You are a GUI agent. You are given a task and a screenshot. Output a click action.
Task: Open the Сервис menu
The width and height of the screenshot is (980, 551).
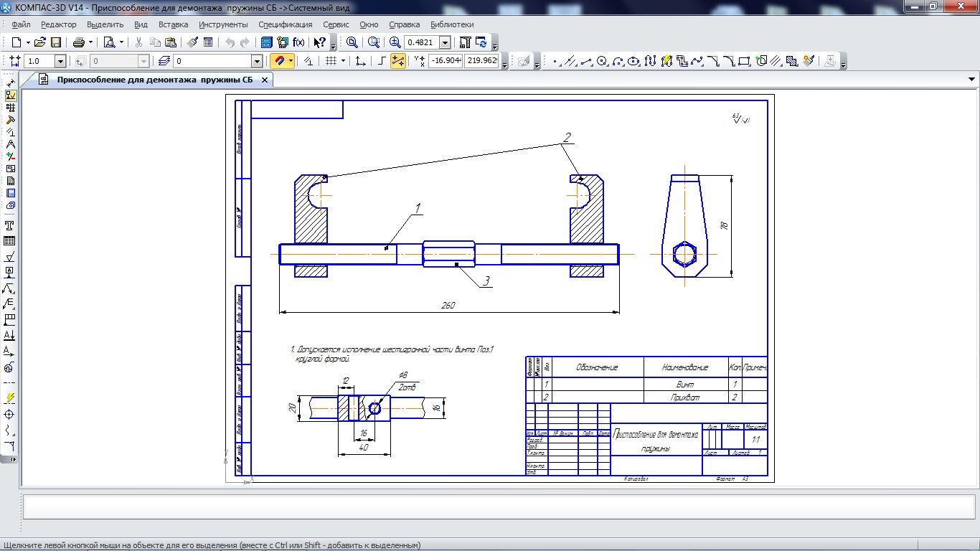point(336,24)
